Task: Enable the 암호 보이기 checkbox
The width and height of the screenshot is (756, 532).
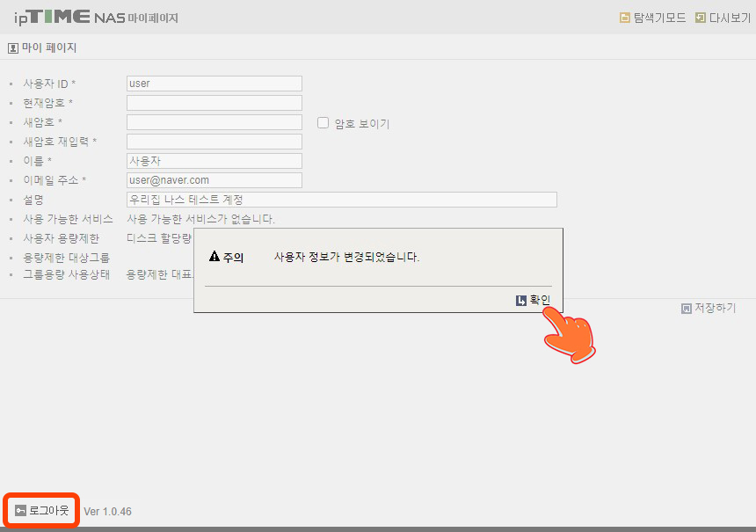Action: (323, 123)
